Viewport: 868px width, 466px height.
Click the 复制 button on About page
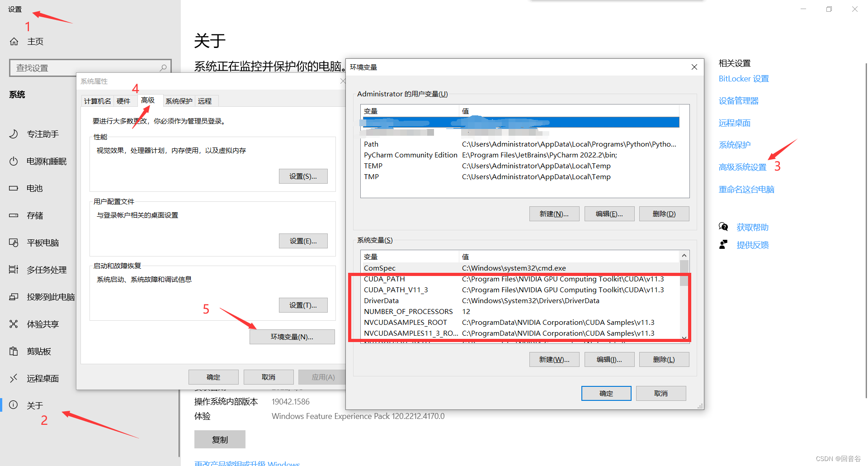tap(220, 440)
